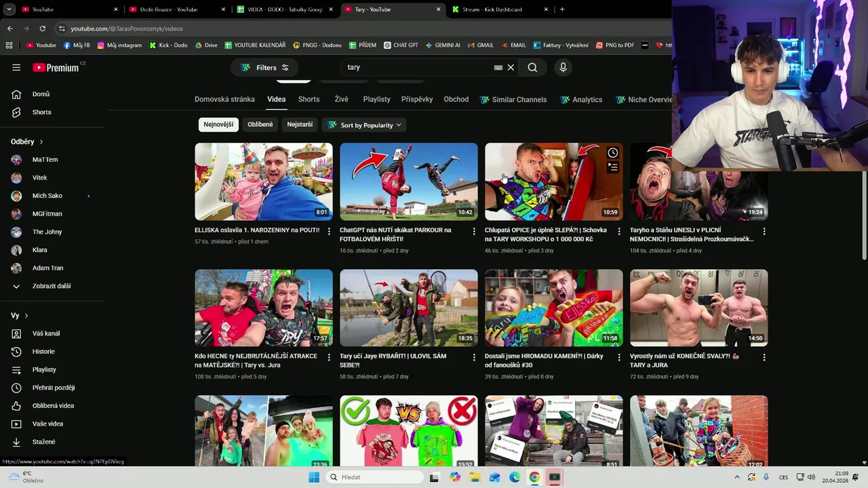Image resolution: width=868 pixels, height=488 pixels.
Task: Add Chlupatá OPICE video to Watch later
Action: click(613, 153)
